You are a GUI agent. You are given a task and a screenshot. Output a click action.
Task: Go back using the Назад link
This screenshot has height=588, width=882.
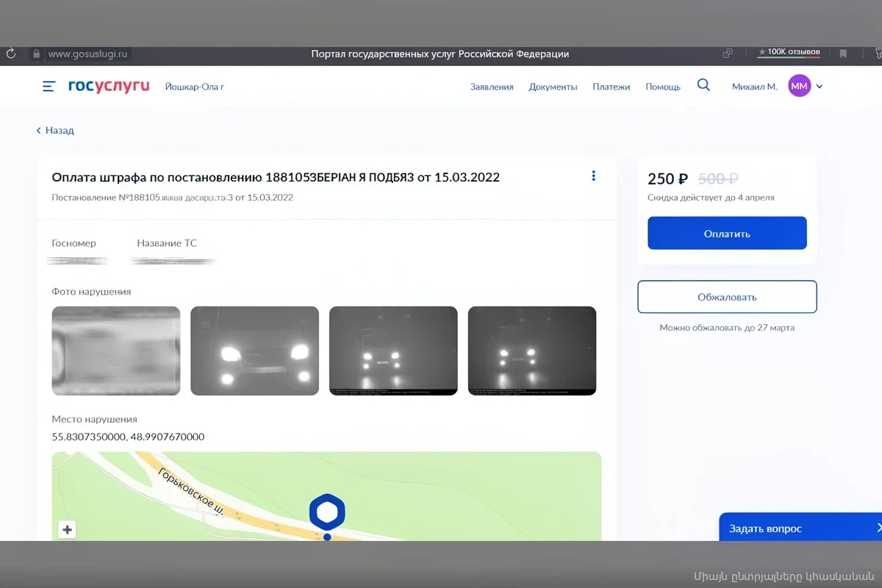(56, 131)
